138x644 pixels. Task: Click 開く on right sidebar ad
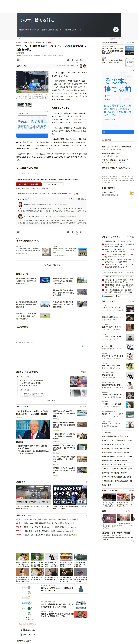click(118, 132)
